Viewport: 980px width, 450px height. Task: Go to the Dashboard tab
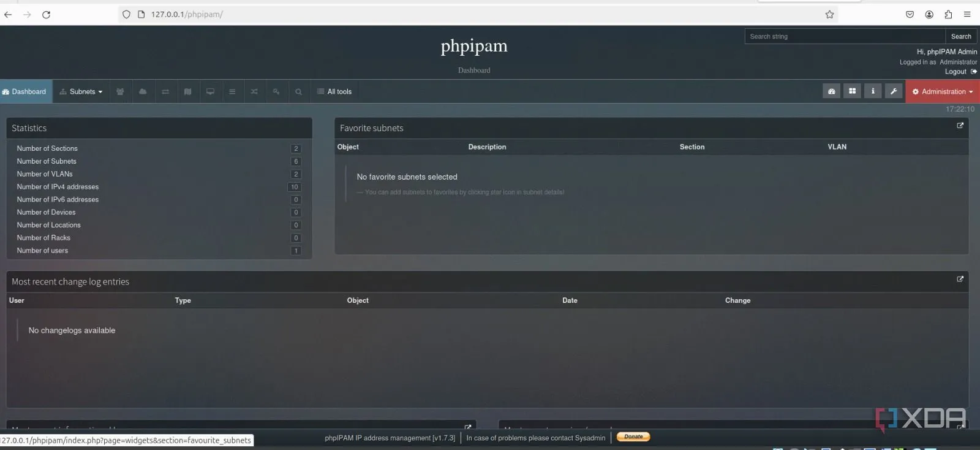click(x=26, y=92)
